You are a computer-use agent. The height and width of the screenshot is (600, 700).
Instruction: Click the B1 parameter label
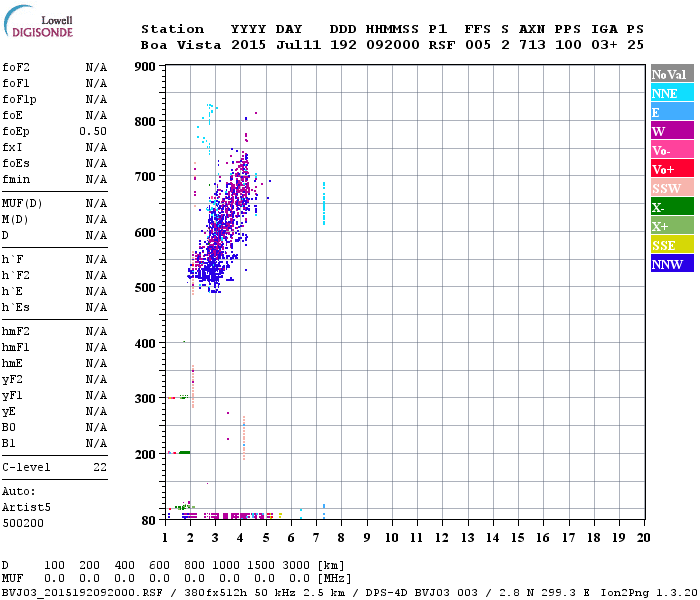9,443
